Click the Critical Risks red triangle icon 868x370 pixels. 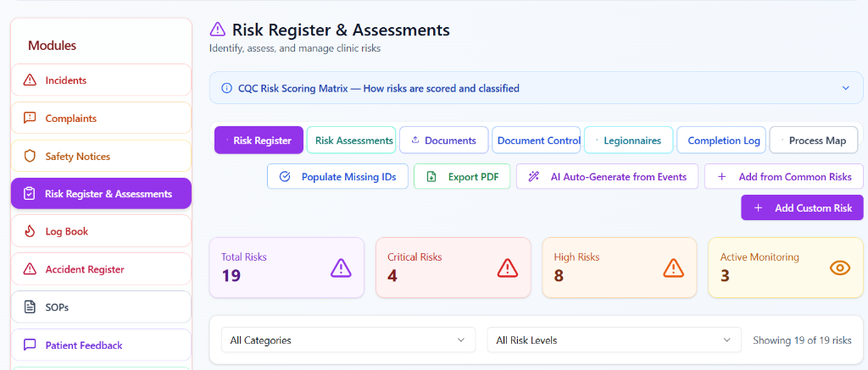click(x=507, y=268)
